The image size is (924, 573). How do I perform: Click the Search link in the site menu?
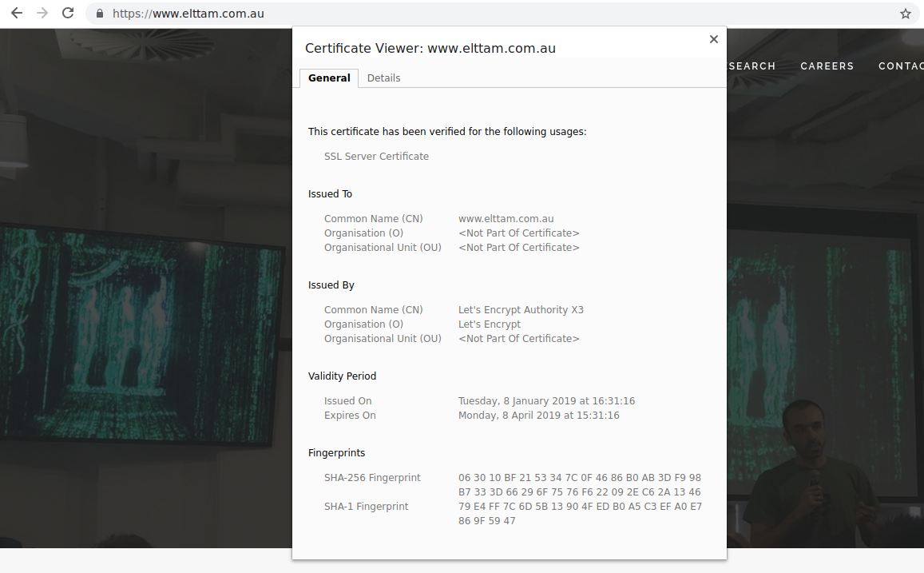pyautogui.click(x=751, y=66)
